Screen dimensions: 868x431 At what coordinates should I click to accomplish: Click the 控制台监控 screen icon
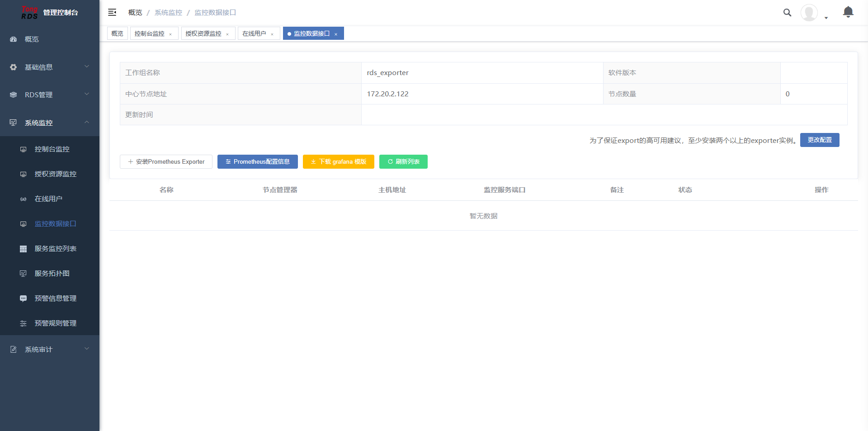[24, 149]
